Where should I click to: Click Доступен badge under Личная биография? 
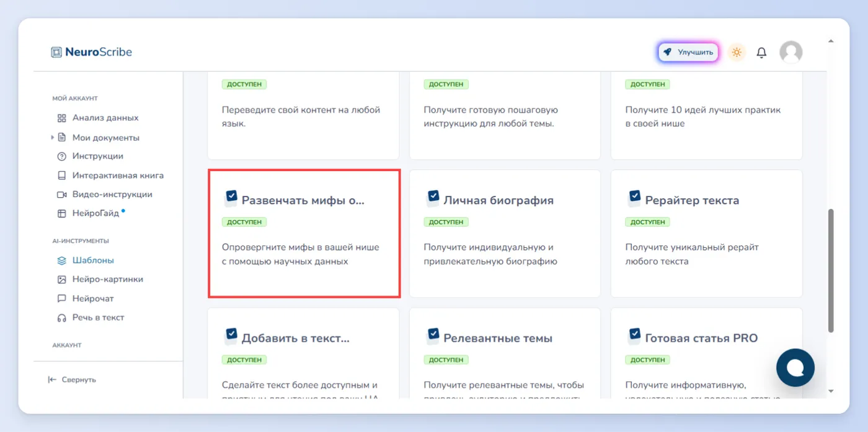[x=446, y=222]
